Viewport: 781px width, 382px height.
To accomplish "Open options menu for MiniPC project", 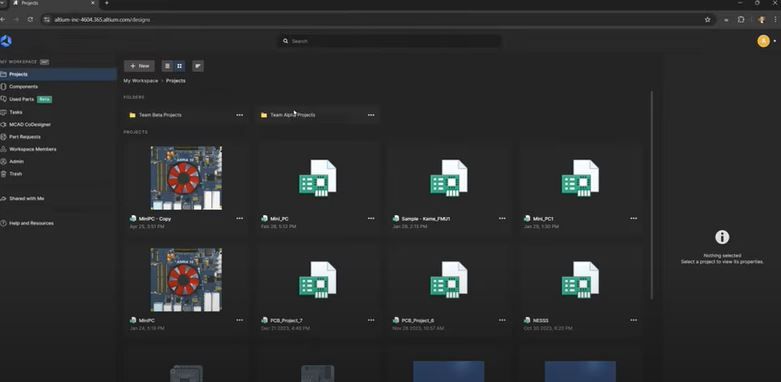I will point(240,320).
